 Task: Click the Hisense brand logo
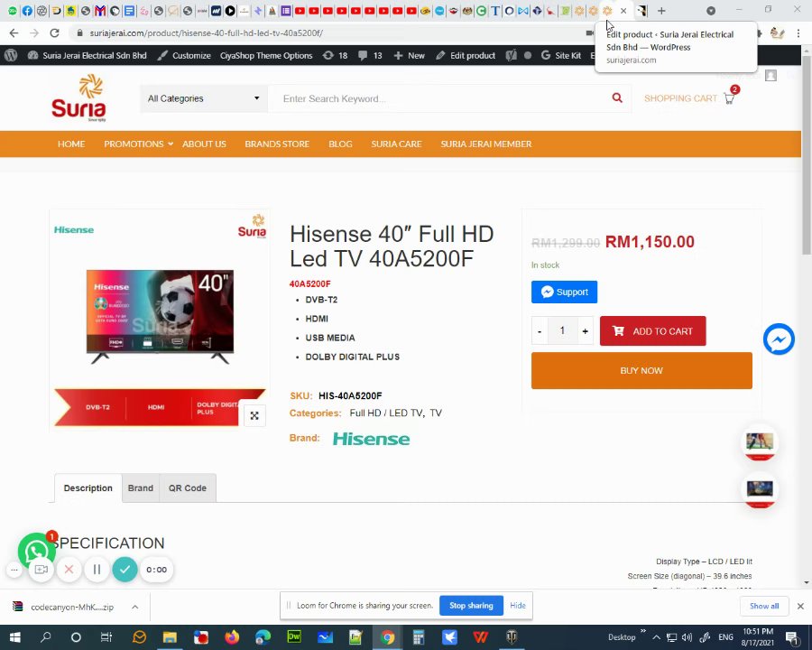(x=371, y=439)
